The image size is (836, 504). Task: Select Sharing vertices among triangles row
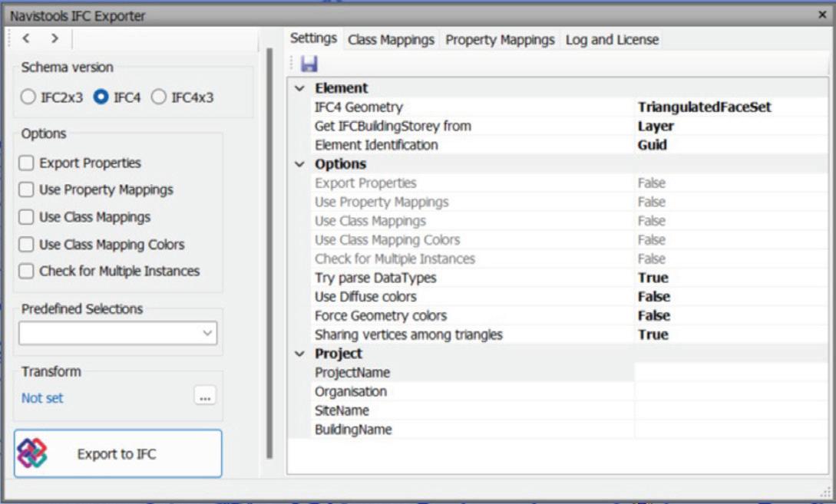569,334
